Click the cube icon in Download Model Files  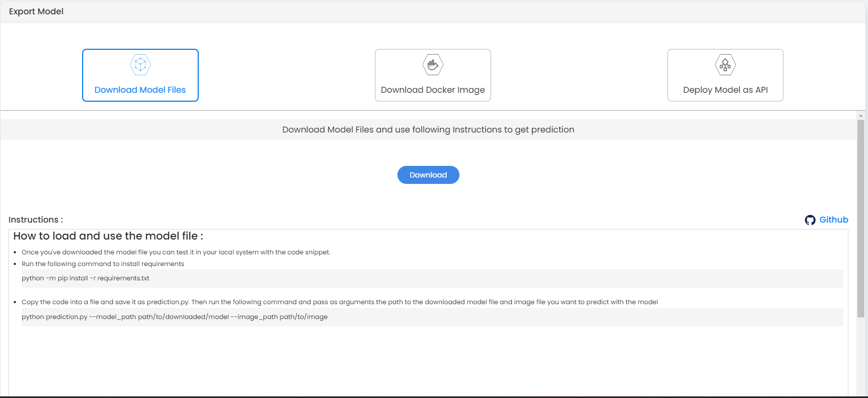[140, 65]
